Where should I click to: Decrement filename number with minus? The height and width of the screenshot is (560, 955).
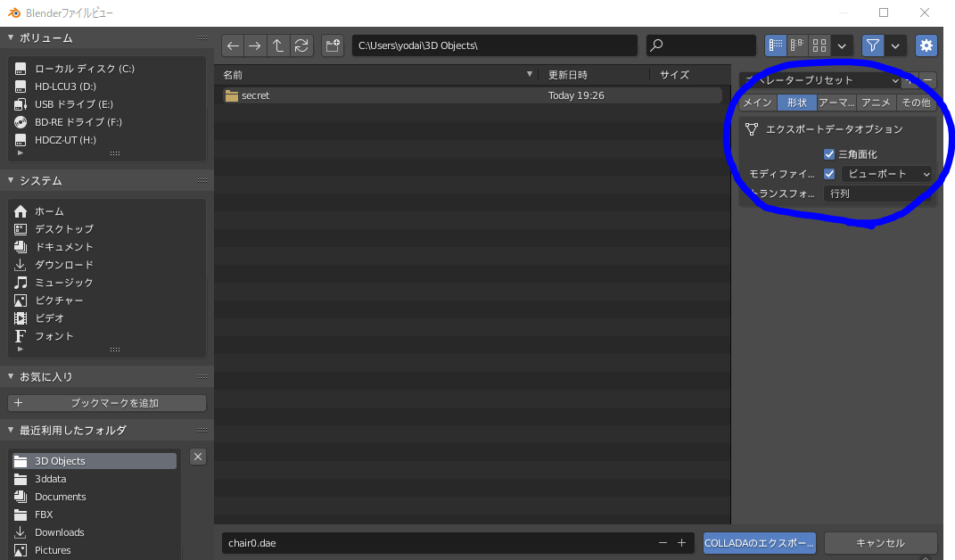point(663,543)
